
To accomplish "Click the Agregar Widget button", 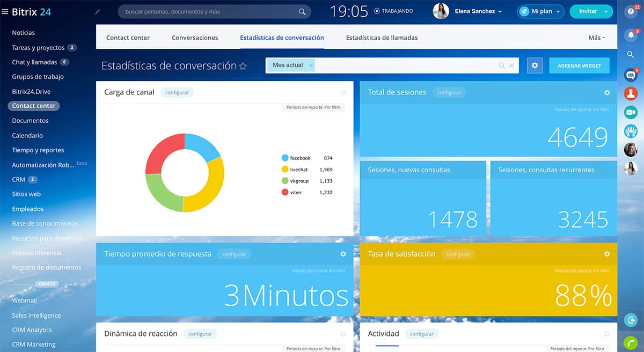I will coord(579,65).
